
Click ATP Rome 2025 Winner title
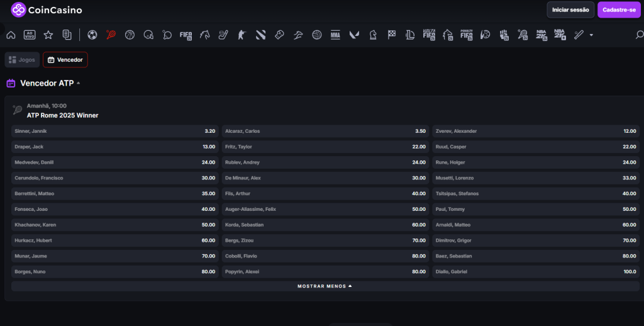(x=62, y=116)
